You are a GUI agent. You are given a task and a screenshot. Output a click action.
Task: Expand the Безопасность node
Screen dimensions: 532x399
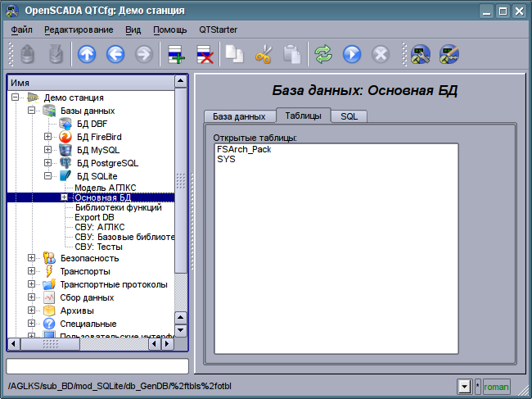(31, 258)
